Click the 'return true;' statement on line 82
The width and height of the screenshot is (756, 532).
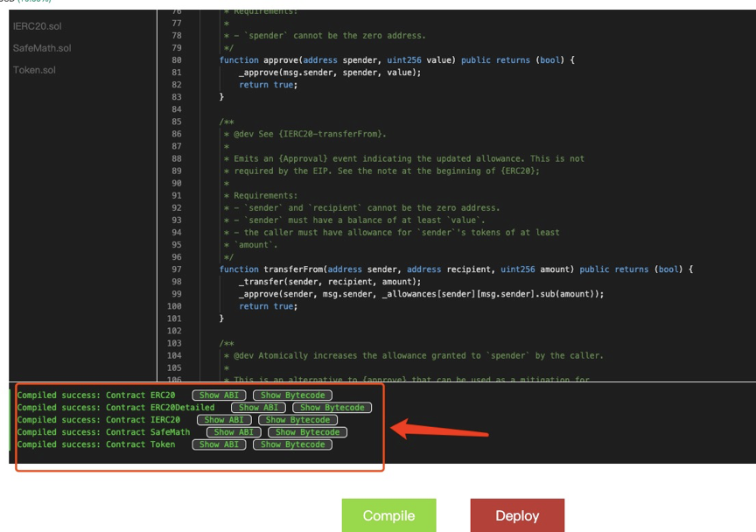tap(268, 85)
